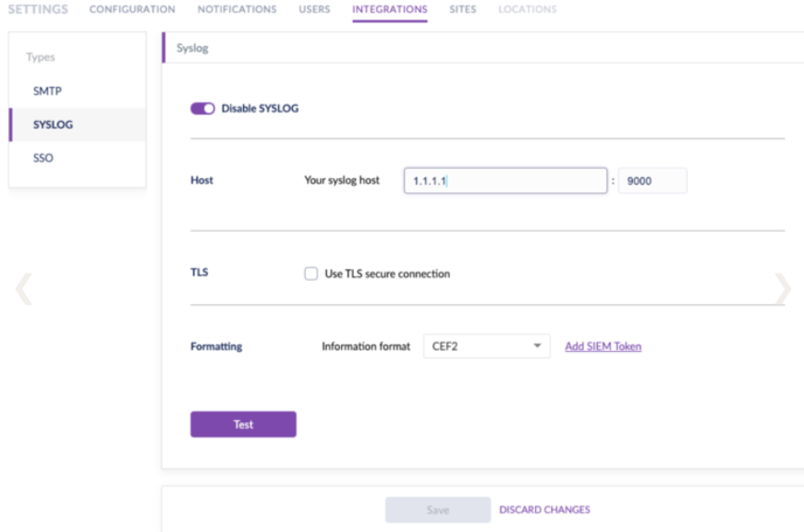Image resolution: width=804 pixels, height=532 pixels.
Task: Switch to the Notifications tab
Action: [x=237, y=9]
